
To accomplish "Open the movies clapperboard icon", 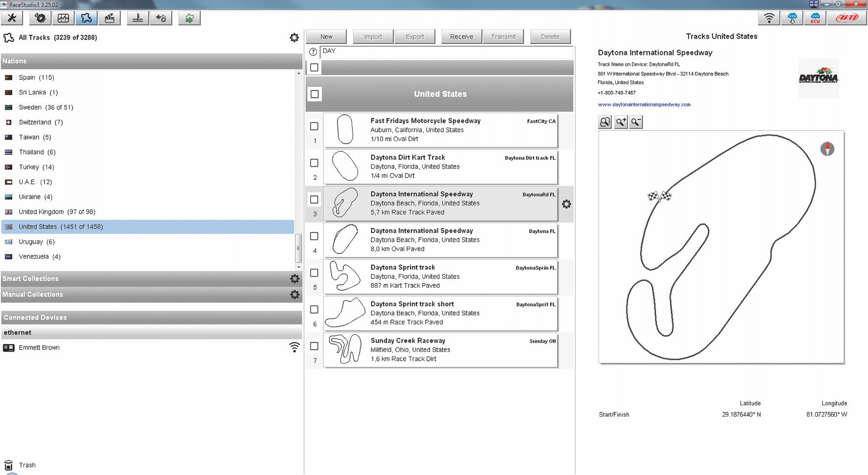I will (109, 18).
